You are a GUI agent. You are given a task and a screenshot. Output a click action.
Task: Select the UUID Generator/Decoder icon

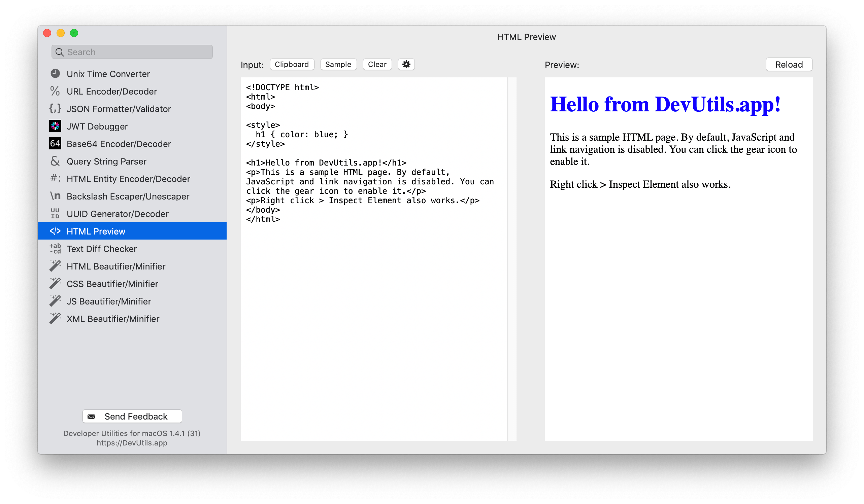pyautogui.click(x=55, y=213)
